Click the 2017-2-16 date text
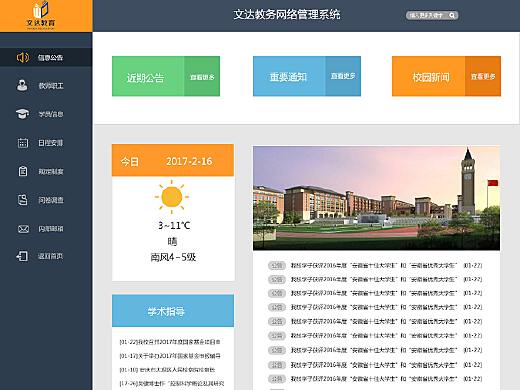Screen dimensions: 520x390 [x=189, y=161]
